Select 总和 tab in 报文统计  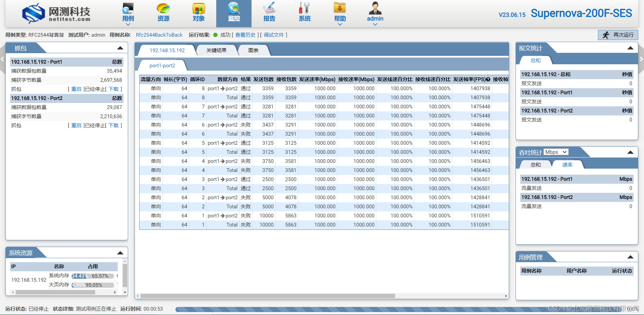point(535,61)
